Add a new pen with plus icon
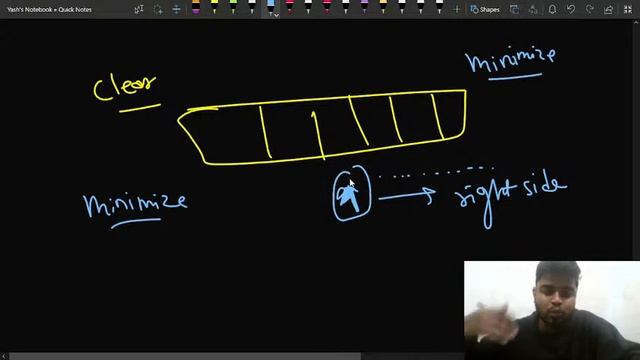 point(457,9)
